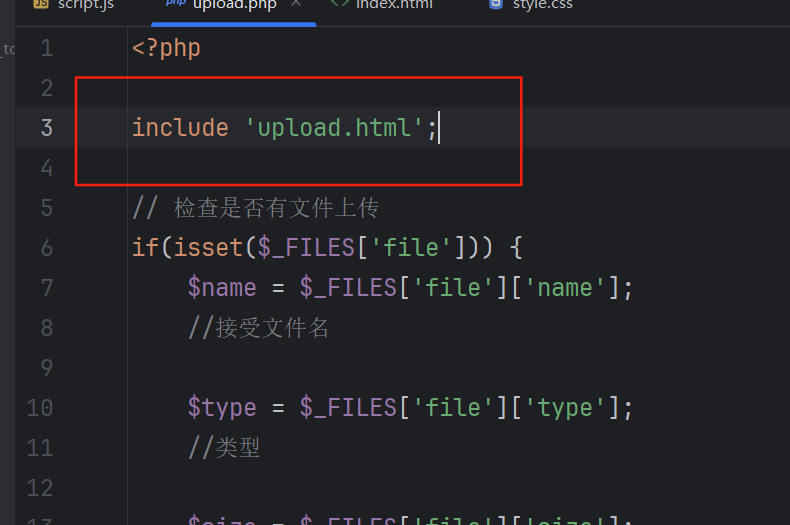The image size is (790, 525).
Task: Click the if keyword on line 6
Action: point(146,248)
